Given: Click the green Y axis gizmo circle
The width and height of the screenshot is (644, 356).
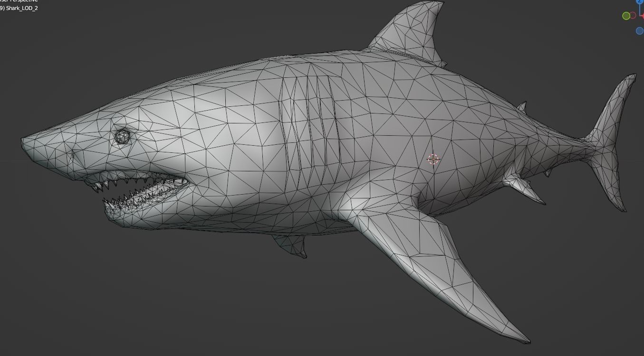Looking at the screenshot, I should 626,16.
